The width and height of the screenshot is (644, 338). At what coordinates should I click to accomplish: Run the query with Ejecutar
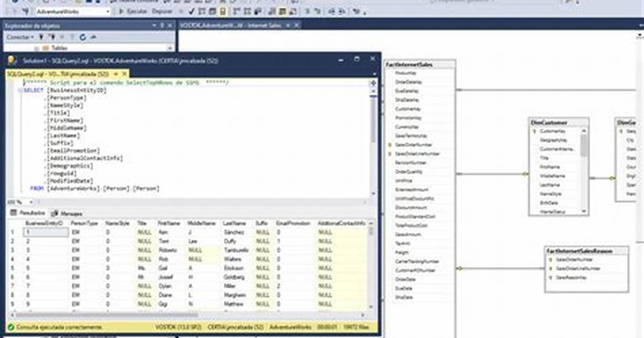pyautogui.click(x=133, y=11)
